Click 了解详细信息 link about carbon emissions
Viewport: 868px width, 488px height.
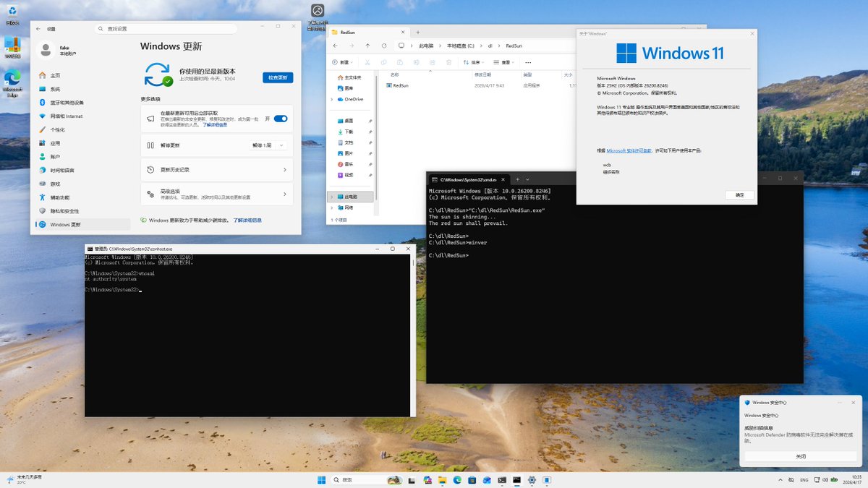pos(247,220)
